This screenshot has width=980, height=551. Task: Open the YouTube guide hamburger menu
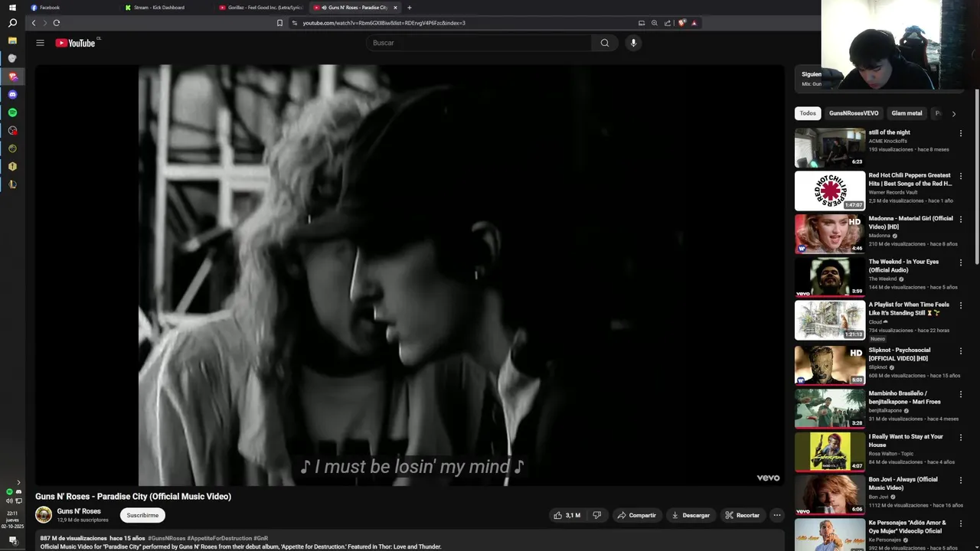(40, 43)
